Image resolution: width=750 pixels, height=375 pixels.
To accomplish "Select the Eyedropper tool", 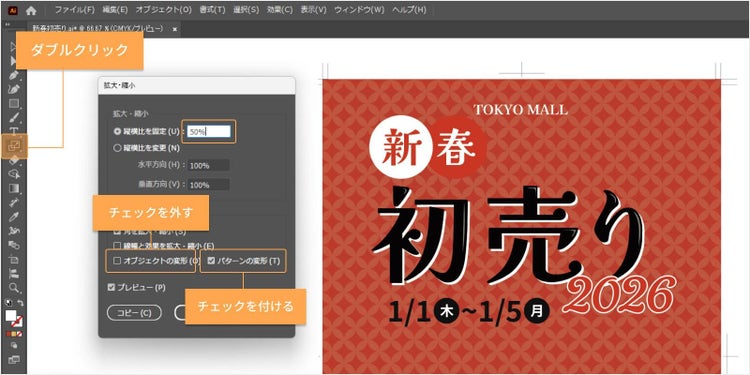I will click(x=14, y=217).
